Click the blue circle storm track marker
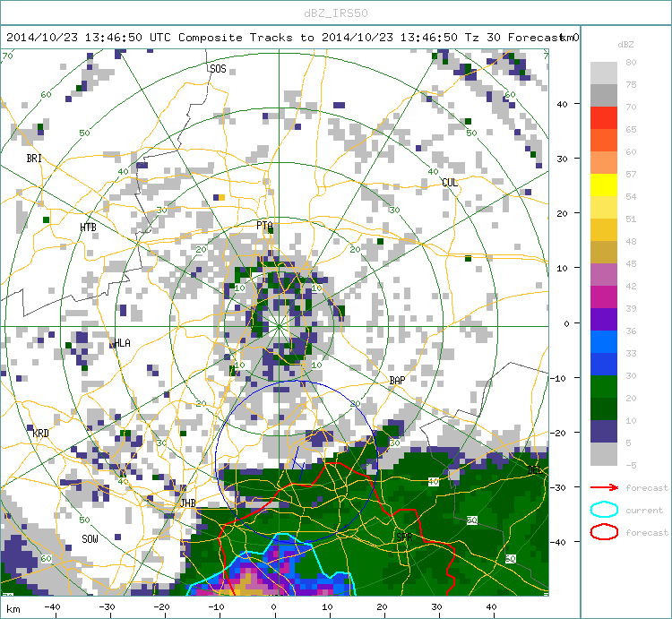This screenshot has height=619, width=672. tap(297, 462)
